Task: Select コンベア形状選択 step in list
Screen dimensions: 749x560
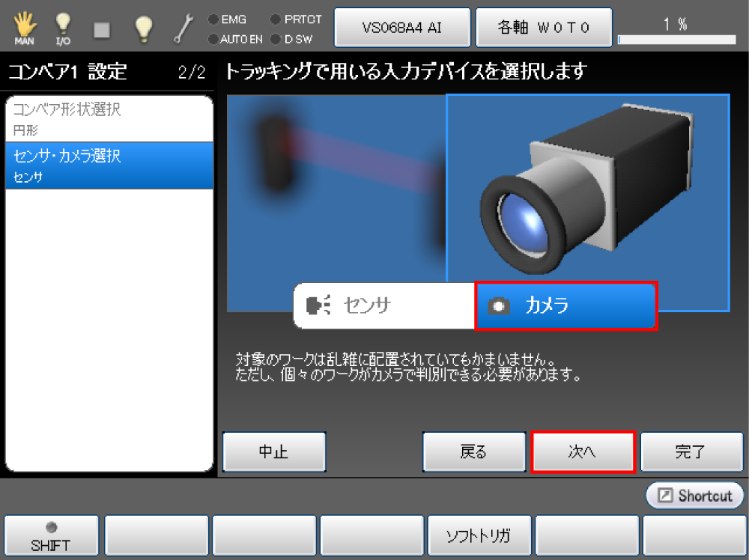Action: (109, 118)
